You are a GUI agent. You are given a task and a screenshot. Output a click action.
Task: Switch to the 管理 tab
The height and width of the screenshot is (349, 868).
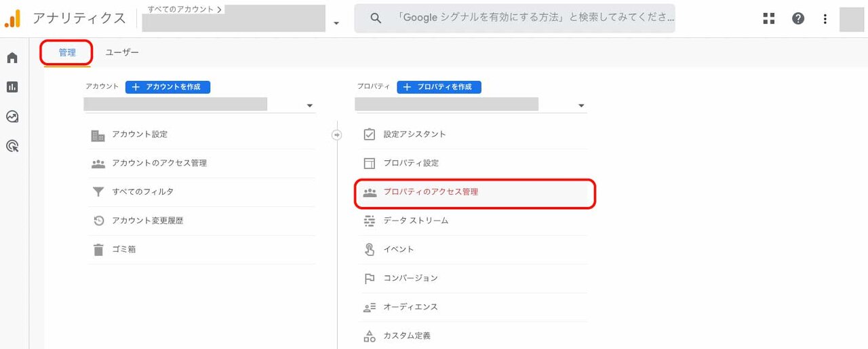point(67,52)
